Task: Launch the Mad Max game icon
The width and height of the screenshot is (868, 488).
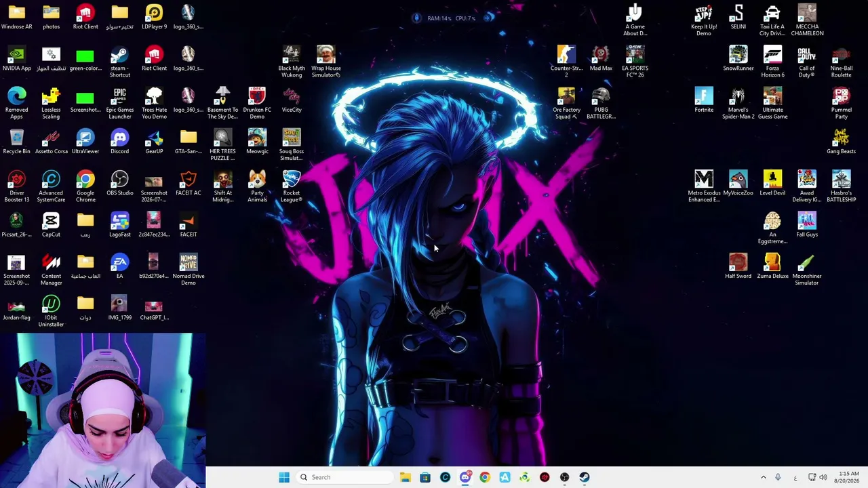Action: point(601,59)
